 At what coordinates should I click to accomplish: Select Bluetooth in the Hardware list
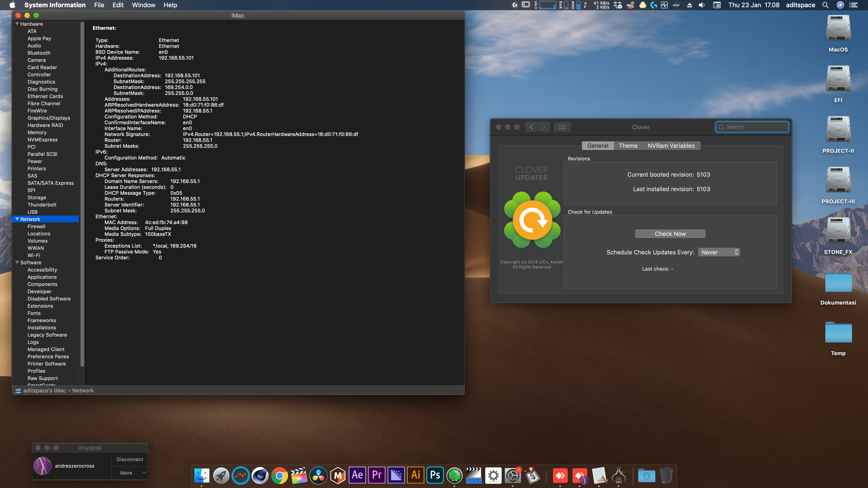pyautogui.click(x=39, y=53)
